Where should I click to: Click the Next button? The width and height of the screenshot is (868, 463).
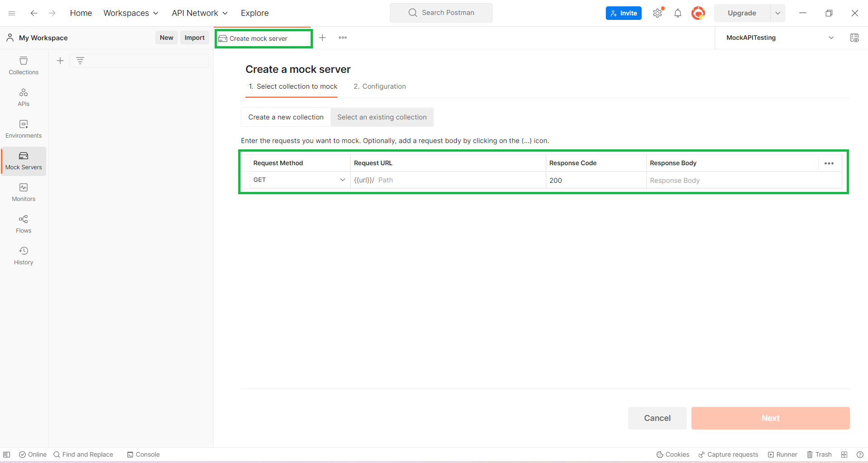coord(770,418)
